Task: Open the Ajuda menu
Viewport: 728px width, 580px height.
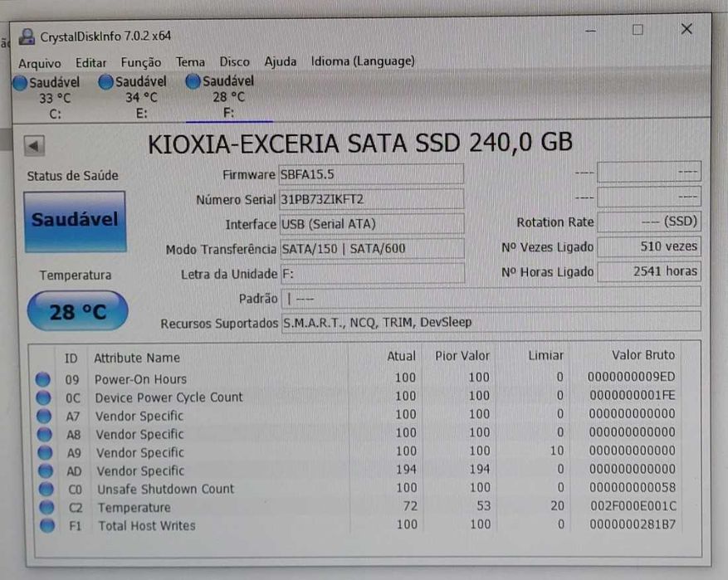Action: [x=281, y=61]
